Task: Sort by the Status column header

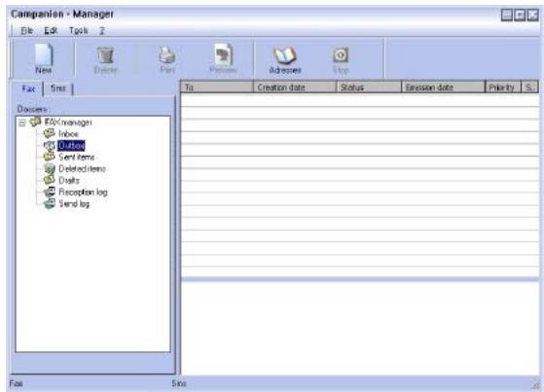Action: (369, 88)
